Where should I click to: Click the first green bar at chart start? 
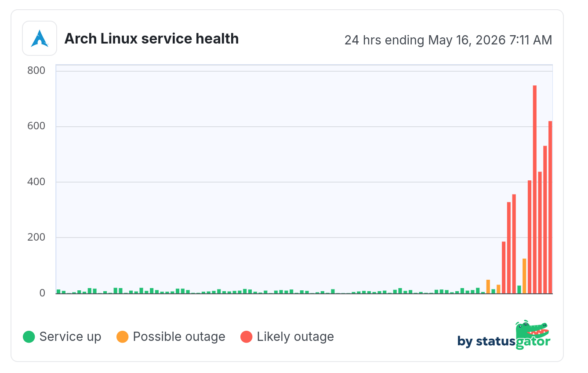(58, 292)
